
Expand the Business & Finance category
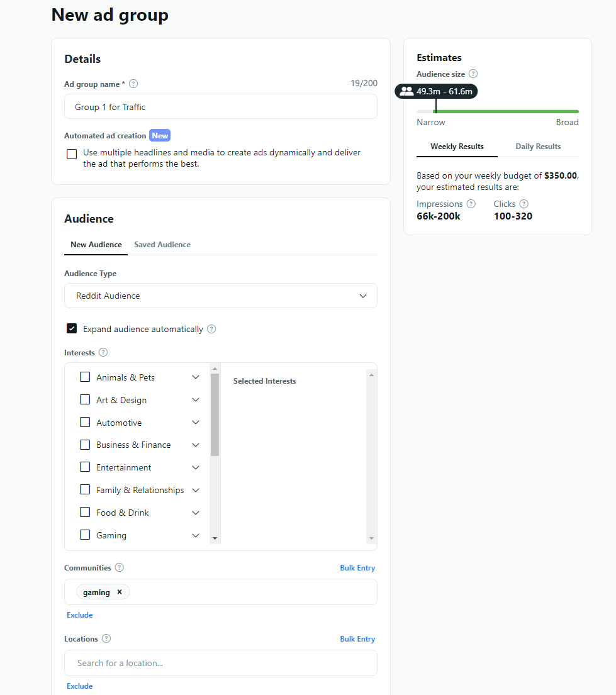195,445
